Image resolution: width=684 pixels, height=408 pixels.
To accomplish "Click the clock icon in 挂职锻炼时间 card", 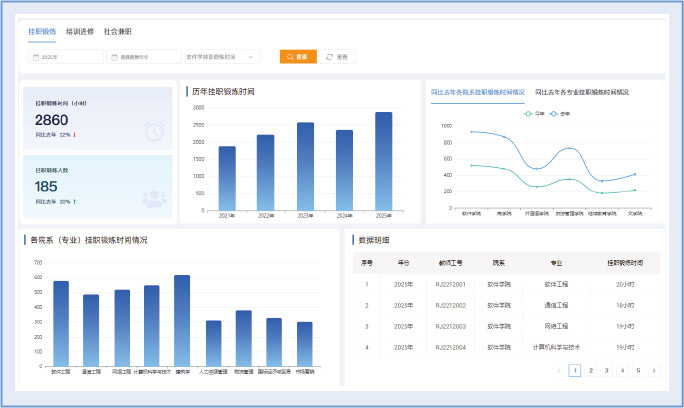I will pos(154,130).
